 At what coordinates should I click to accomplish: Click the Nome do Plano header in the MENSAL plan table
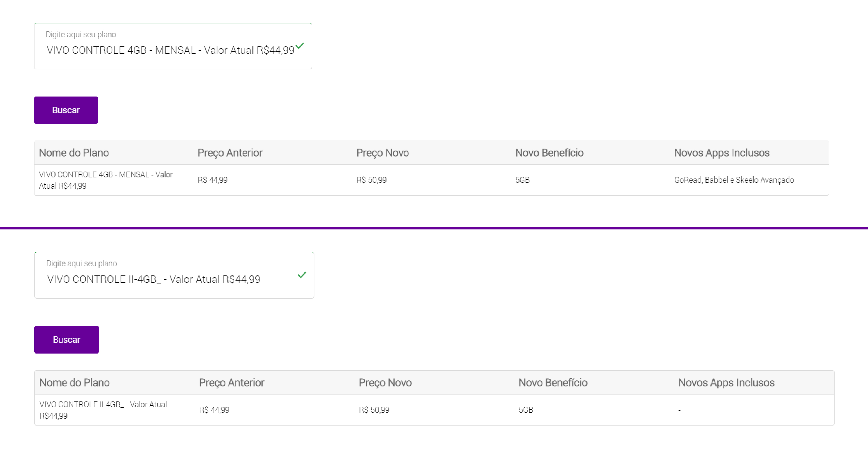(74, 153)
